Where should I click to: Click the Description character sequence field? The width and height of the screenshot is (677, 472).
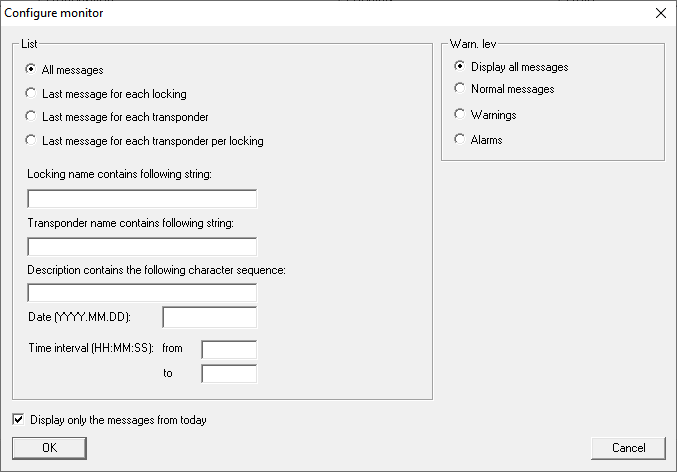pos(142,293)
